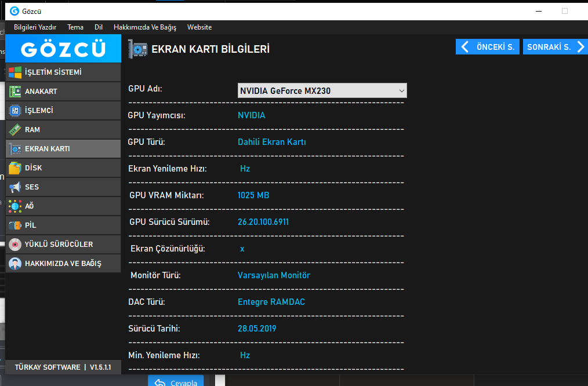Click the person icon for Hakkımızda ve Bağış
The height and width of the screenshot is (386, 588).
pyautogui.click(x=15, y=264)
